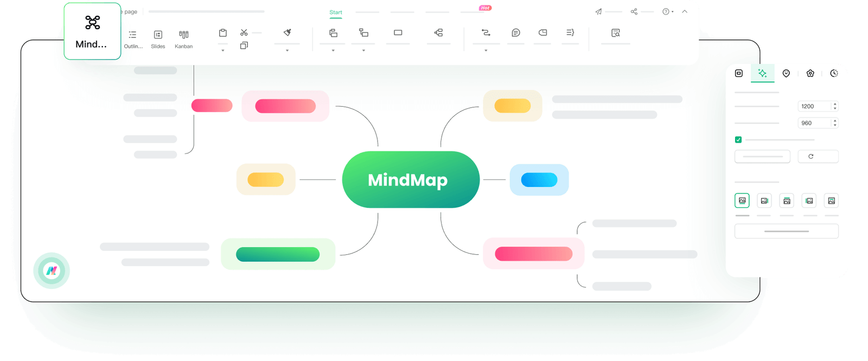868x361 pixels.
Task: Open the Outline view
Action: pyautogui.click(x=133, y=39)
